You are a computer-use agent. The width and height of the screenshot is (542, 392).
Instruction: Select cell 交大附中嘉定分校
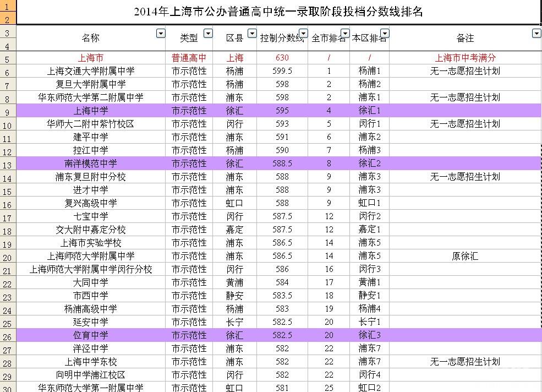91,230
